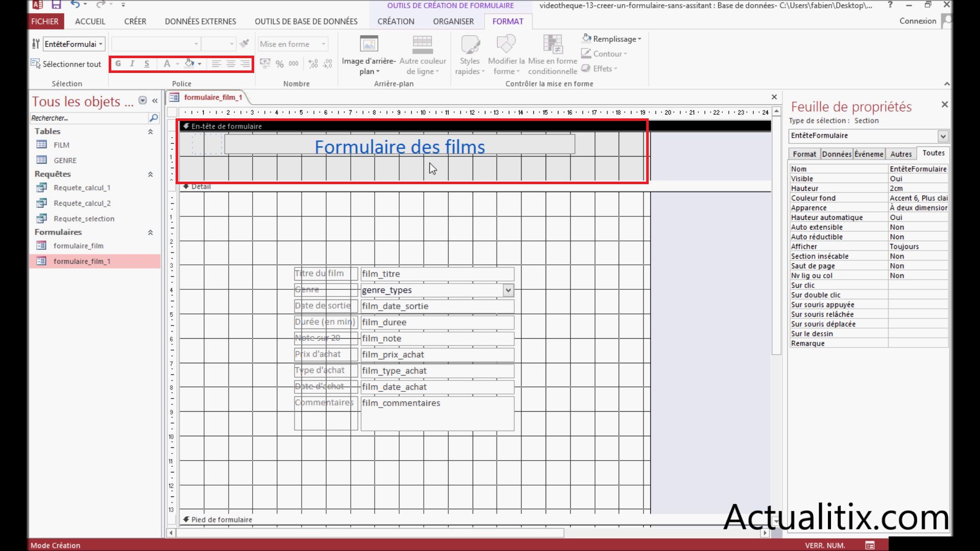This screenshot has height=551, width=980.
Task: Click the font color A icon
Action: click(167, 64)
